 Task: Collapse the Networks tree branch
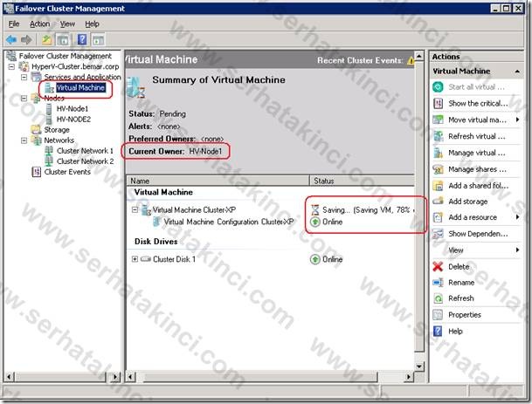pos(24,140)
